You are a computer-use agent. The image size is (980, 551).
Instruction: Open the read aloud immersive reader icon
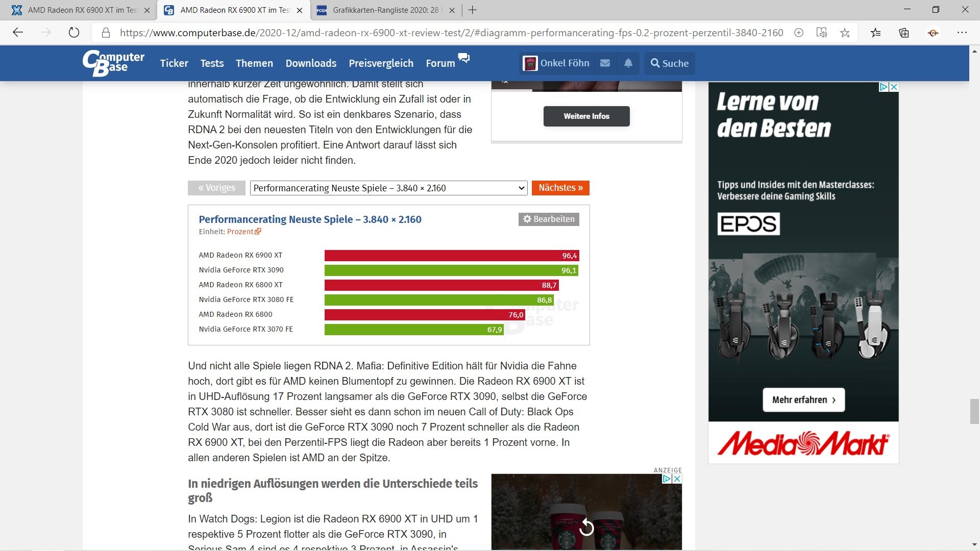[x=821, y=33]
